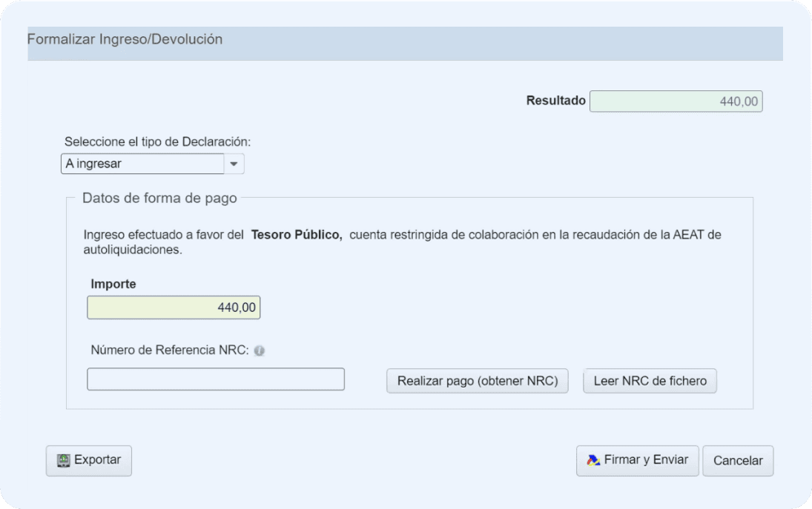
Task: Click the info icon beside Número de Referencia NRC
Action: click(x=259, y=351)
